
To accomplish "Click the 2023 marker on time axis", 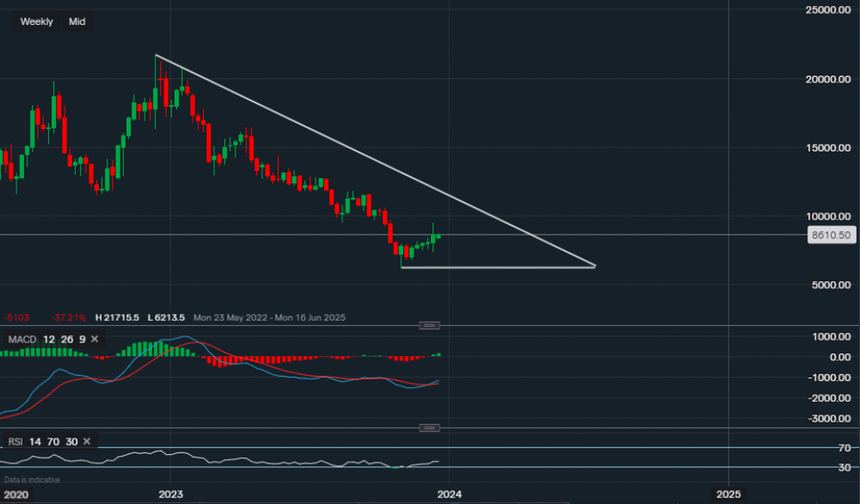I will pyautogui.click(x=170, y=495).
